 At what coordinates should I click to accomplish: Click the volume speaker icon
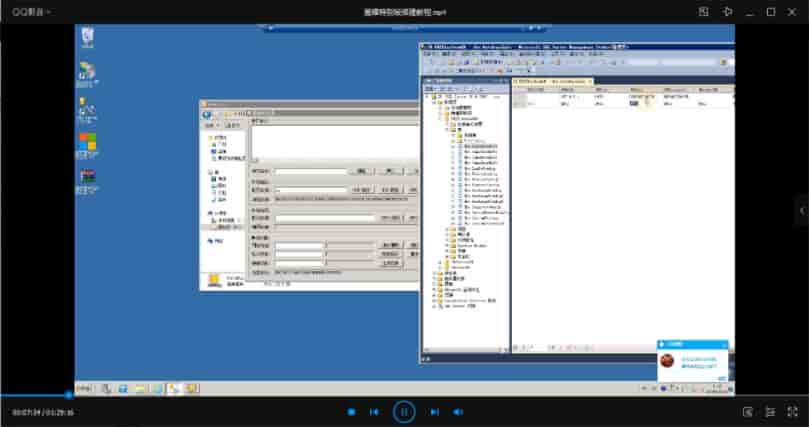pos(458,412)
